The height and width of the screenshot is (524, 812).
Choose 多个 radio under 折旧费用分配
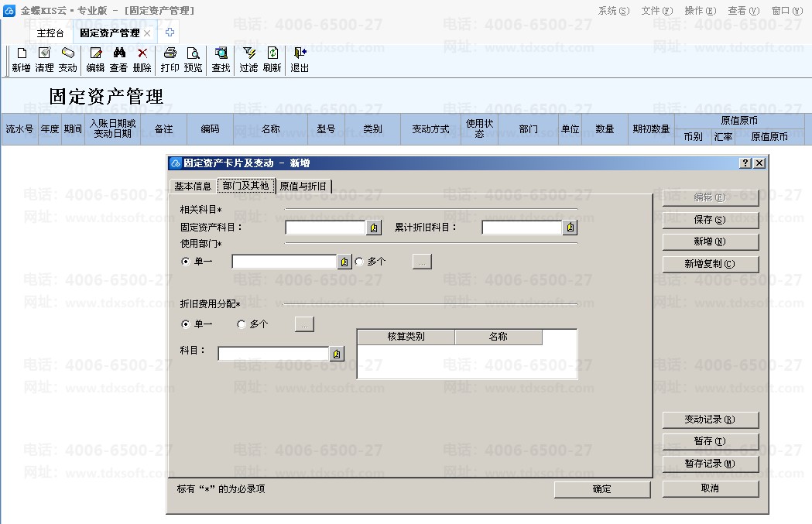(x=242, y=324)
